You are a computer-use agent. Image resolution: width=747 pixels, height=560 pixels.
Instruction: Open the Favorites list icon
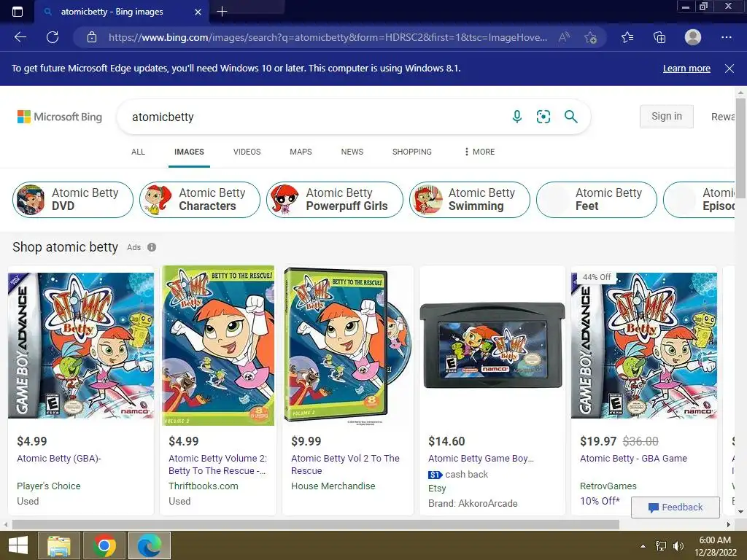627,37
